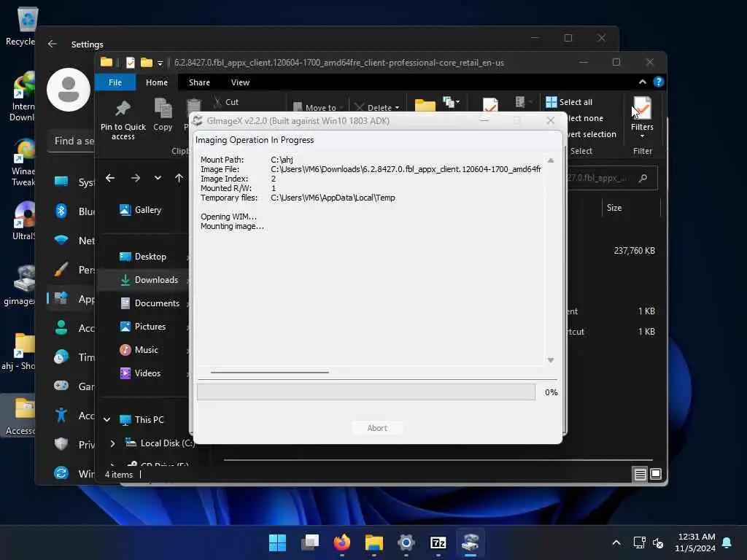
Task: Click the search magnifier in Explorer
Action: (x=643, y=178)
